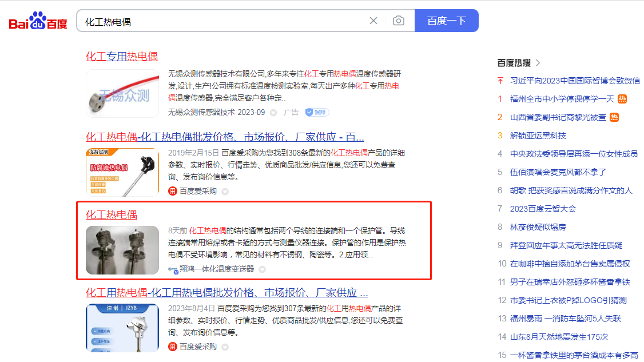Expand dropdown beside 翔鸿一体化温度变送器
The width and height of the screenshot is (644, 362).
pos(263,269)
